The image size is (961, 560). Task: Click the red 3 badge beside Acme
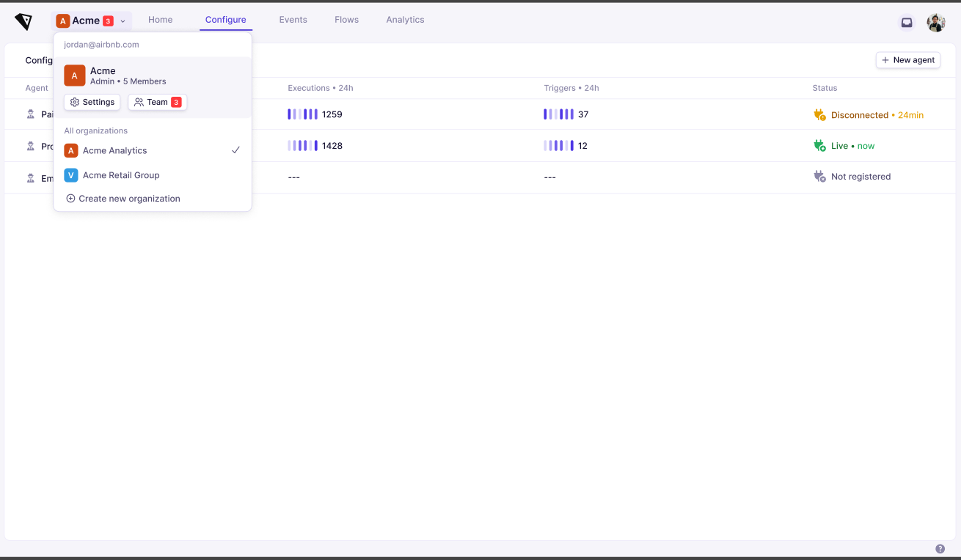[108, 21]
